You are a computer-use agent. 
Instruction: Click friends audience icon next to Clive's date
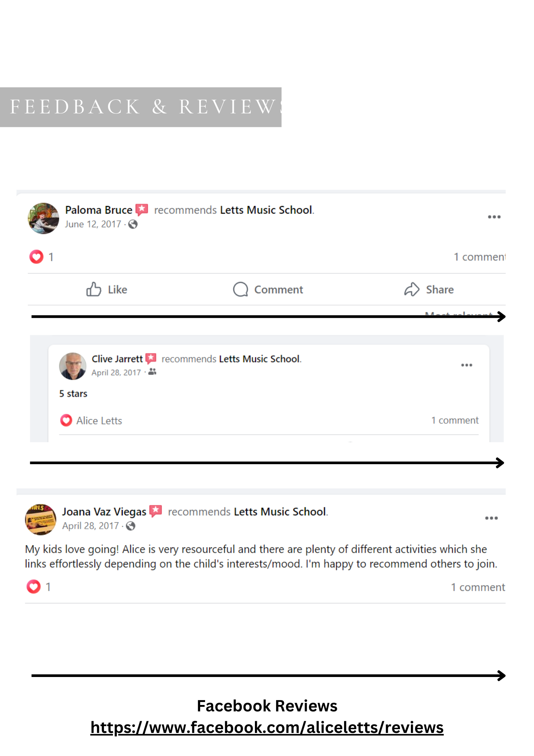(152, 372)
